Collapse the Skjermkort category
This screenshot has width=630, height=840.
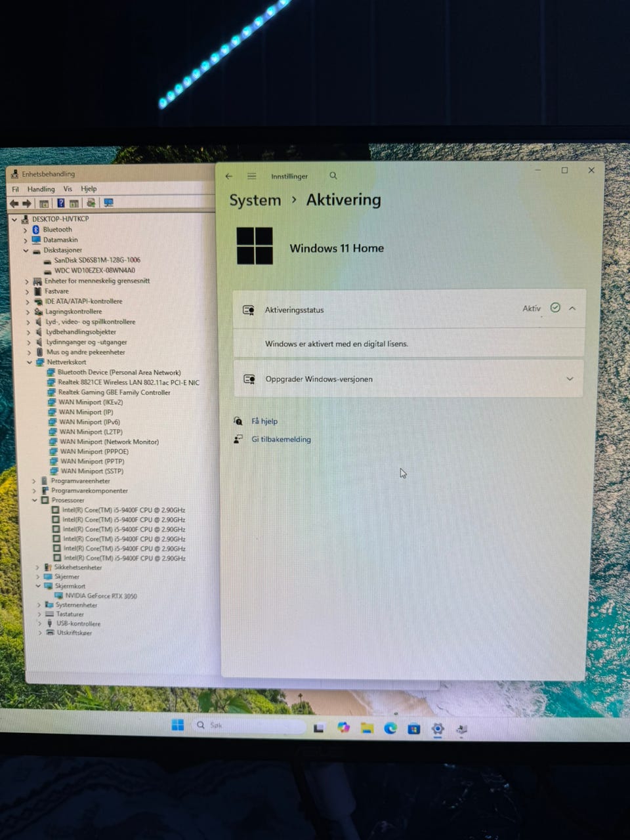point(39,586)
